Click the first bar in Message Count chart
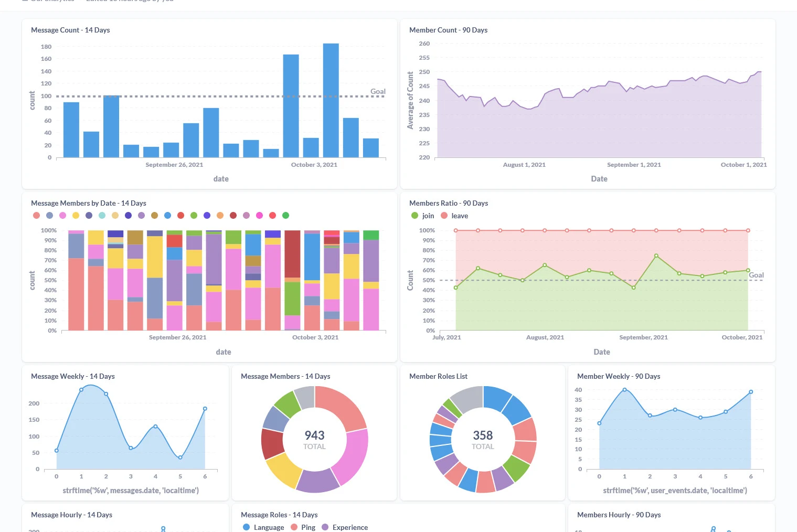The height and width of the screenshot is (532, 797). 71,130
